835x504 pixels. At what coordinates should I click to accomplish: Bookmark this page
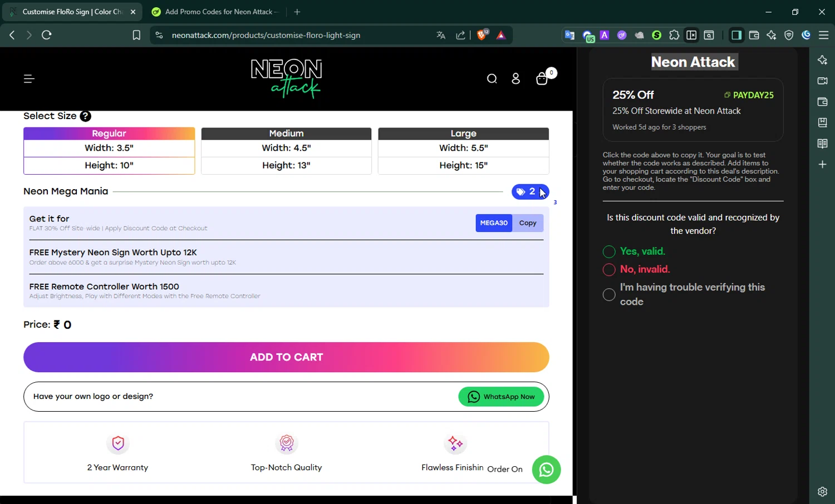(136, 35)
